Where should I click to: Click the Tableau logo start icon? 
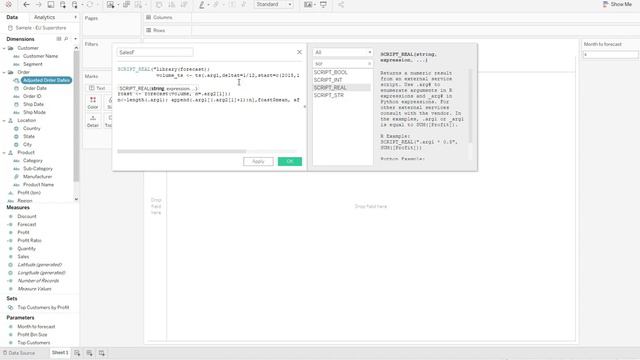click(x=9, y=4)
